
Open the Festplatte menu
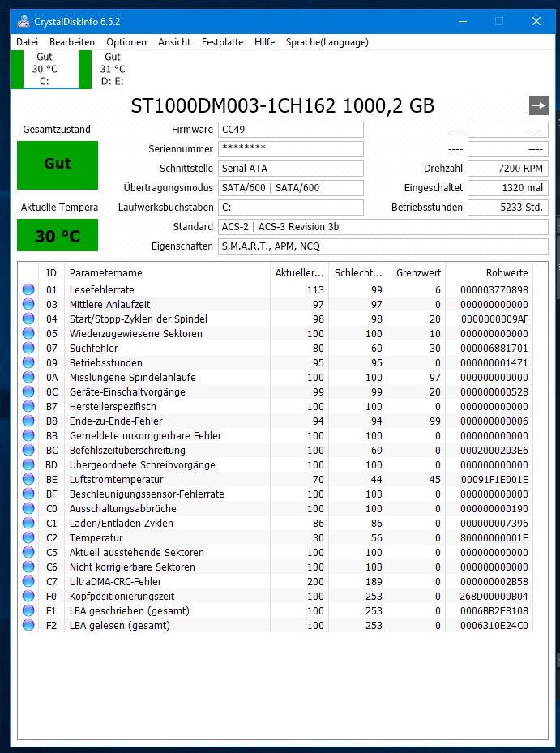pos(222,42)
